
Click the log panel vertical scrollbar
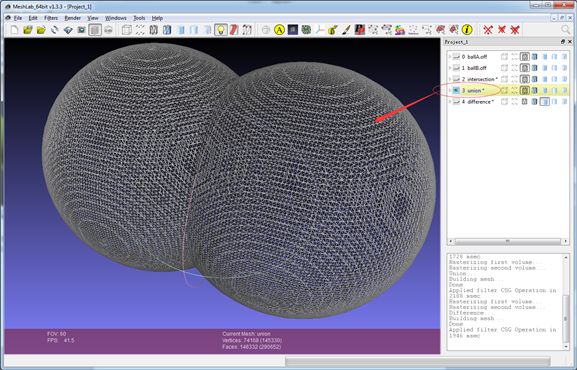[x=566, y=302]
